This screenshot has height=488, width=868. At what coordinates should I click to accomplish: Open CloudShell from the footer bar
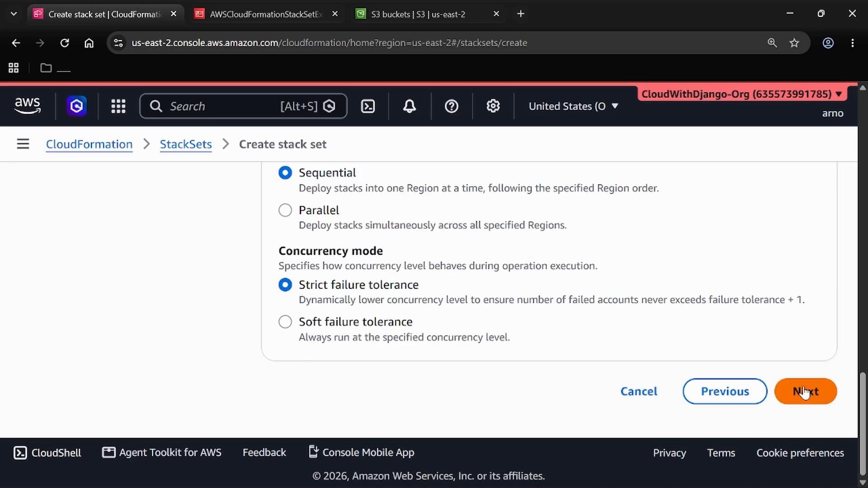(x=47, y=453)
